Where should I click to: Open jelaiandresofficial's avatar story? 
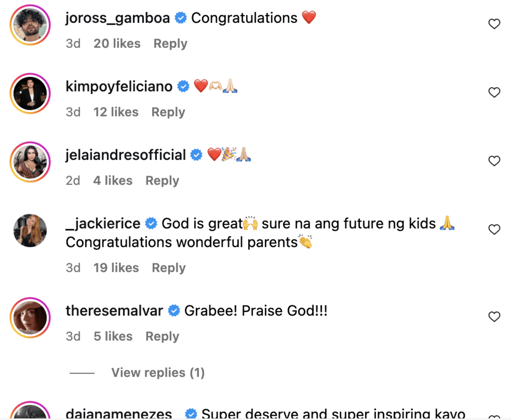click(30, 162)
